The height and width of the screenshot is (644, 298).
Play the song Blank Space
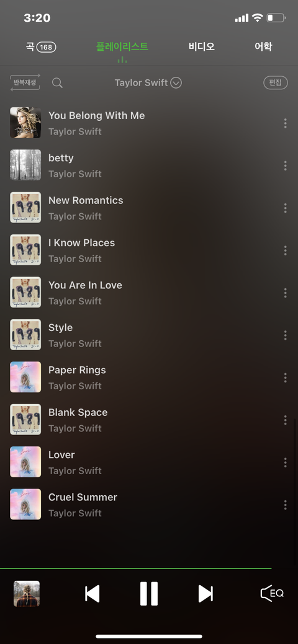tap(149, 420)
